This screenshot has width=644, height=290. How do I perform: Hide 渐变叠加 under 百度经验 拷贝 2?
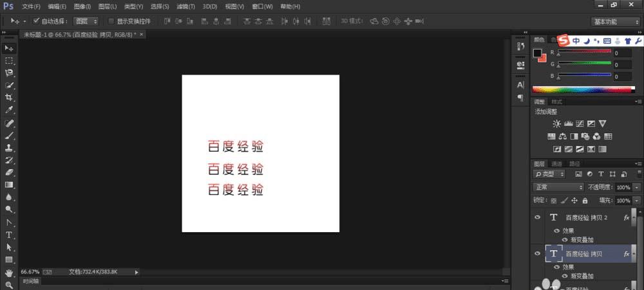coord(564,240)
